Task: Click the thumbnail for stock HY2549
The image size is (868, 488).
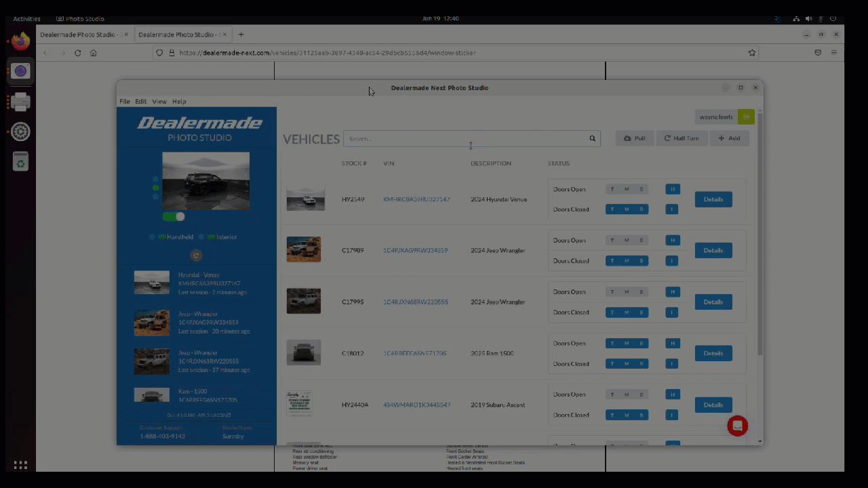Action: tap(305, 199)
